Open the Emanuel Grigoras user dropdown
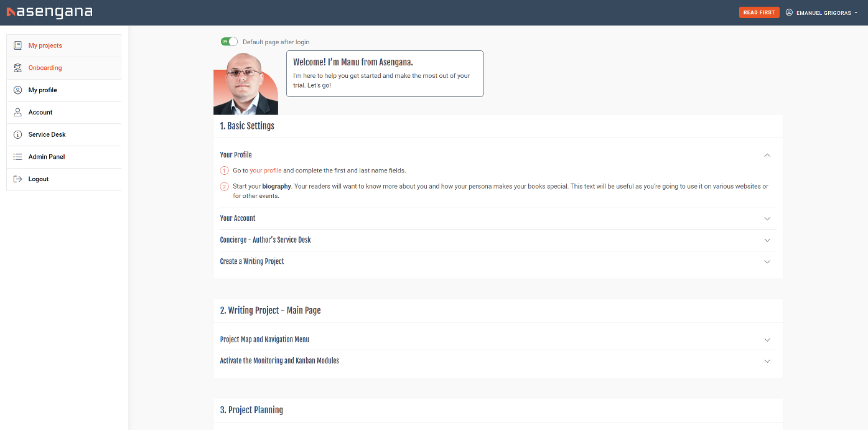The image size is (868, 430). (x=821, y=12)
